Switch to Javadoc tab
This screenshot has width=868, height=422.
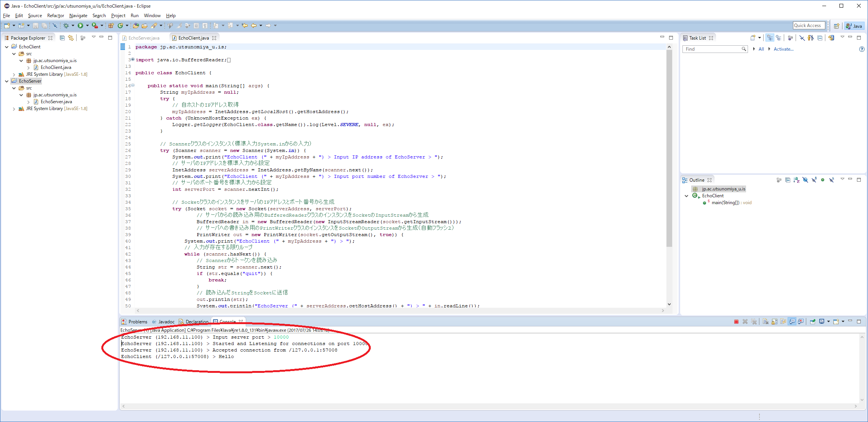pos(163,322)
